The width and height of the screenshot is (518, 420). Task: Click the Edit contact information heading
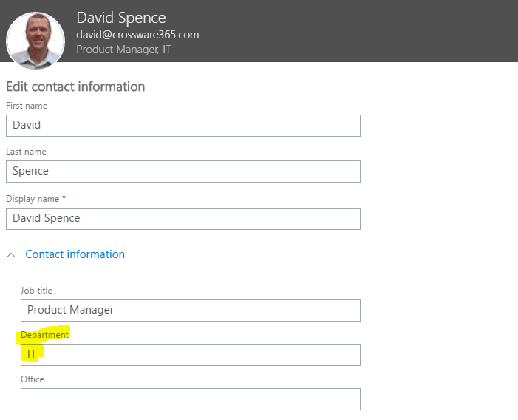tap(75, 87)
